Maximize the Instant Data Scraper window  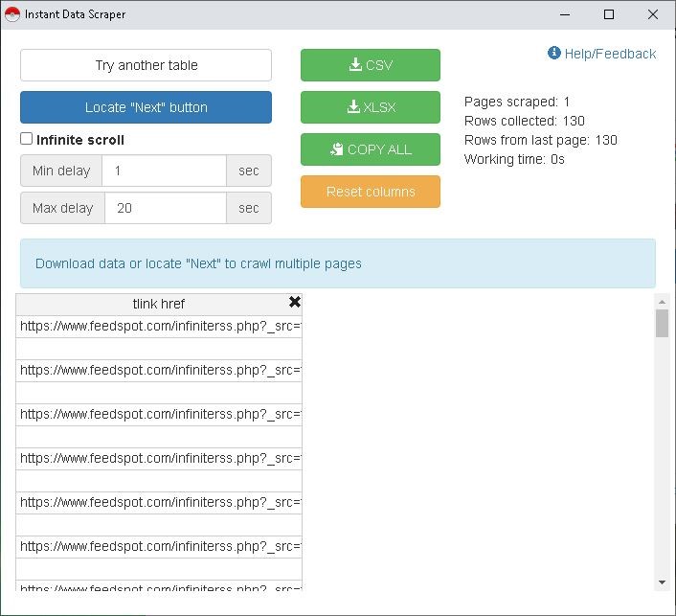pyautogui.click(x=609, y=14)
